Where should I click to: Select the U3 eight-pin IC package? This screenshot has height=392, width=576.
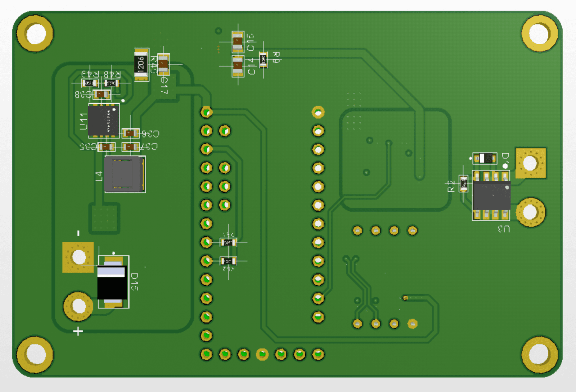point(491,195)
